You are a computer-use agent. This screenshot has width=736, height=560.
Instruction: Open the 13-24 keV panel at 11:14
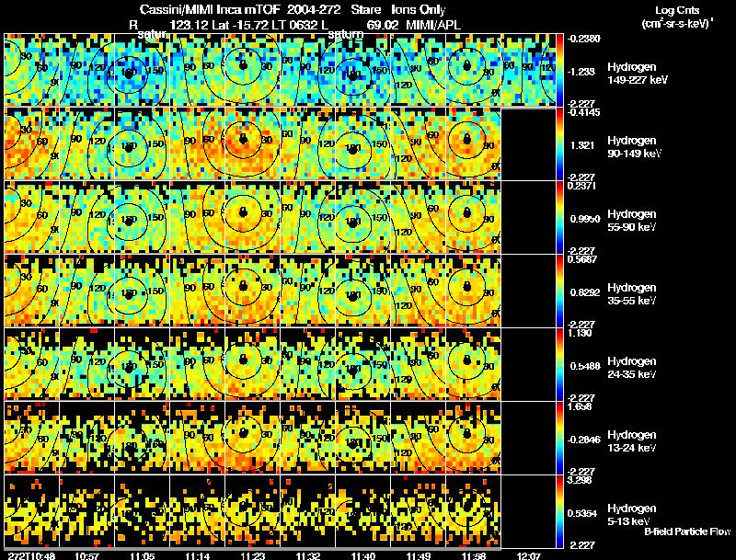[198, 439]
